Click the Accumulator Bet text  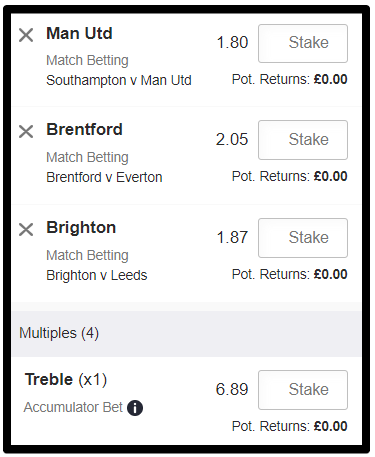click(x=73, y=407)
